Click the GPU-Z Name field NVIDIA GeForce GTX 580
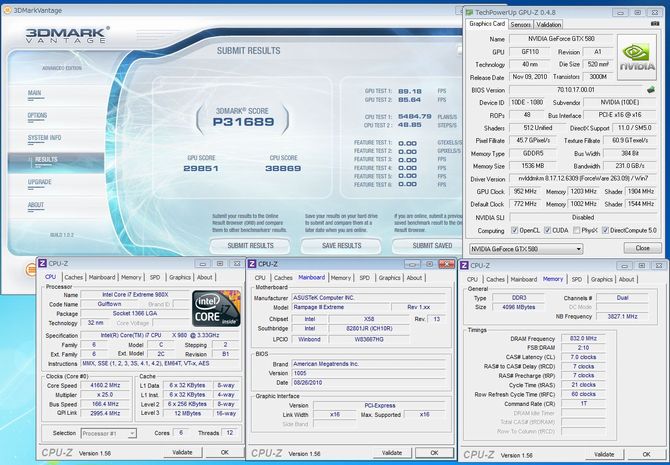Screen dimensions: 670x465 point(561,38)
